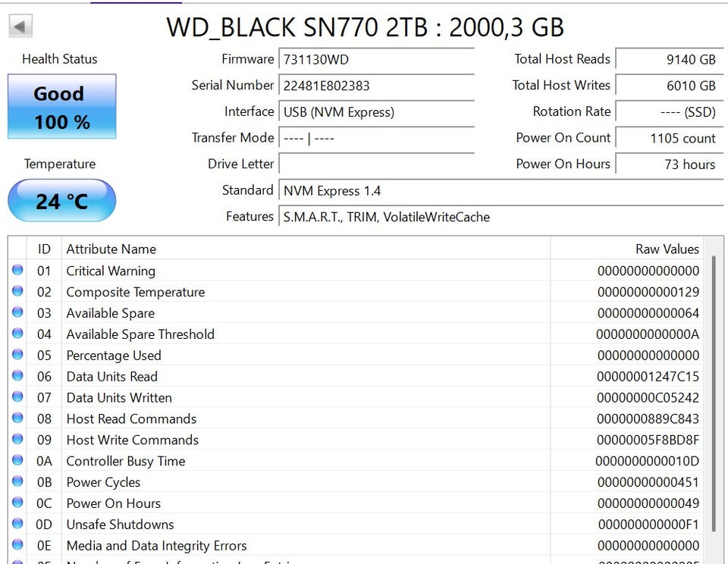Click status dot for Media and Data Integrity Errors
Viewport: 728px width, 564px height.
[x=17, y=544]
